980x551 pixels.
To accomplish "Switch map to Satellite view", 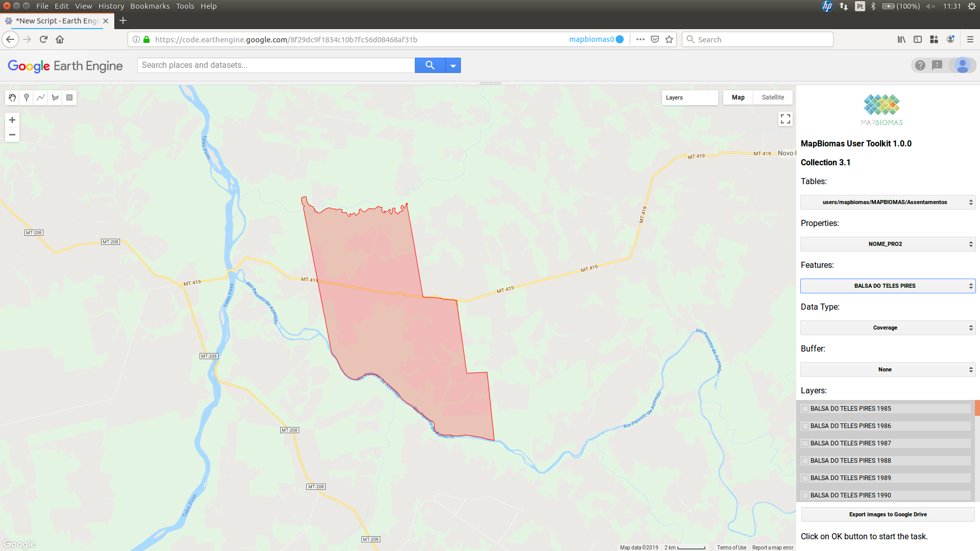I will click(x=773, y=97).
